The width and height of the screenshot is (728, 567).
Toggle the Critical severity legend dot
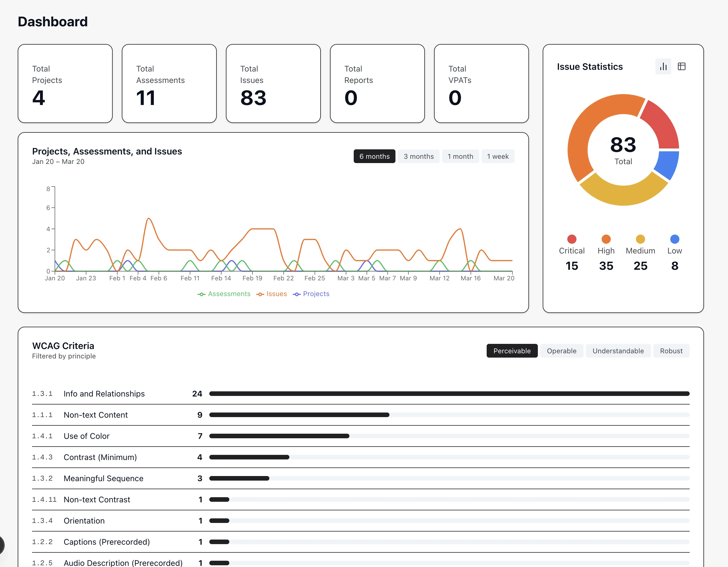point(572,239)
